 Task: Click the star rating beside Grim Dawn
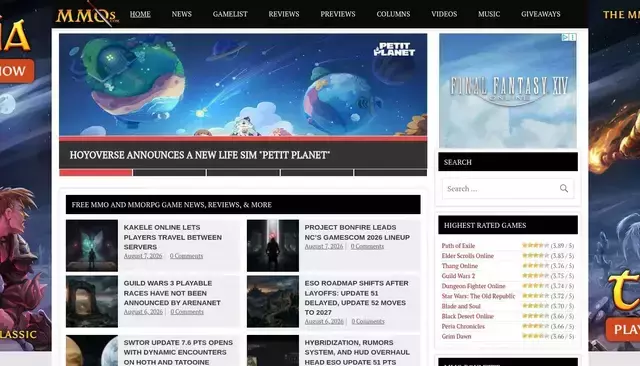point(536,336)
